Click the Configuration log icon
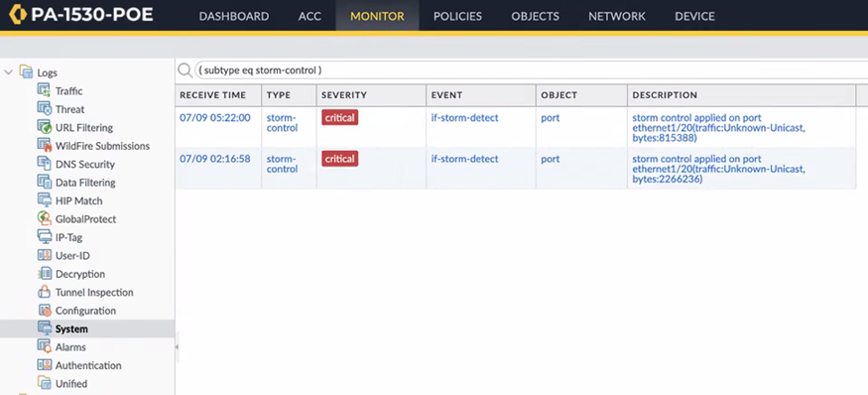The width and height of the screenshot is (868, 395). pos(45,311)
